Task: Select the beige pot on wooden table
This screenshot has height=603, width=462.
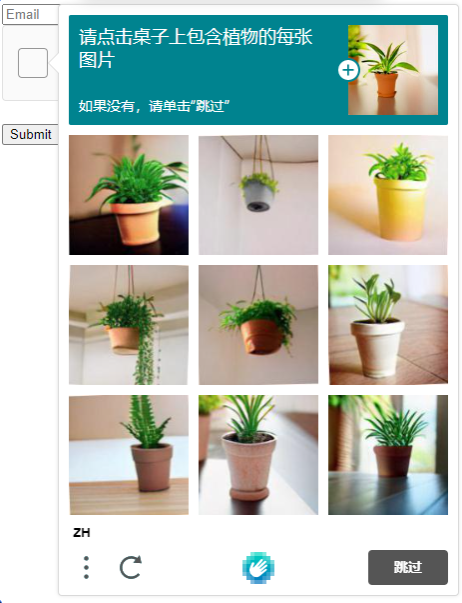Action: pyautogui.click(x=388, y=325)
